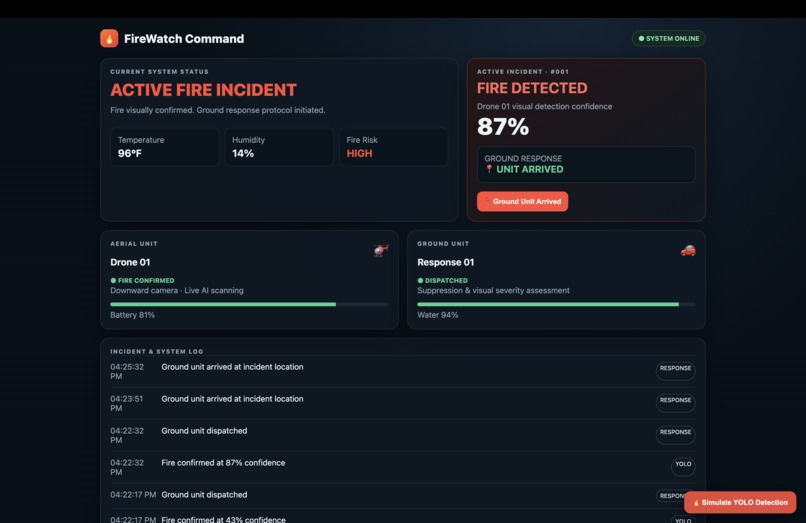This screenshot has height=523, width=806.
Task: Click the 04:25:32 PM ground unit arrived message
Action: pyautogui.click(x=232, y=367)
